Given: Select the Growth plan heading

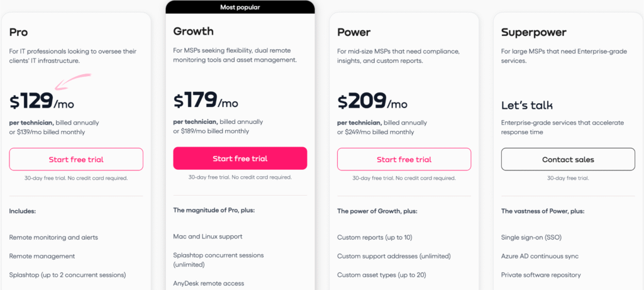Looking at the screenshot, I should 194,31.
